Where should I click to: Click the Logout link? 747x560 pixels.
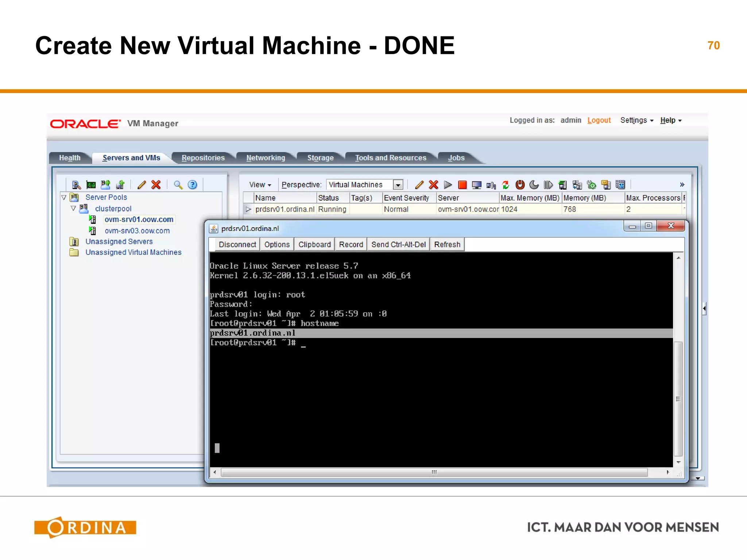599,120
